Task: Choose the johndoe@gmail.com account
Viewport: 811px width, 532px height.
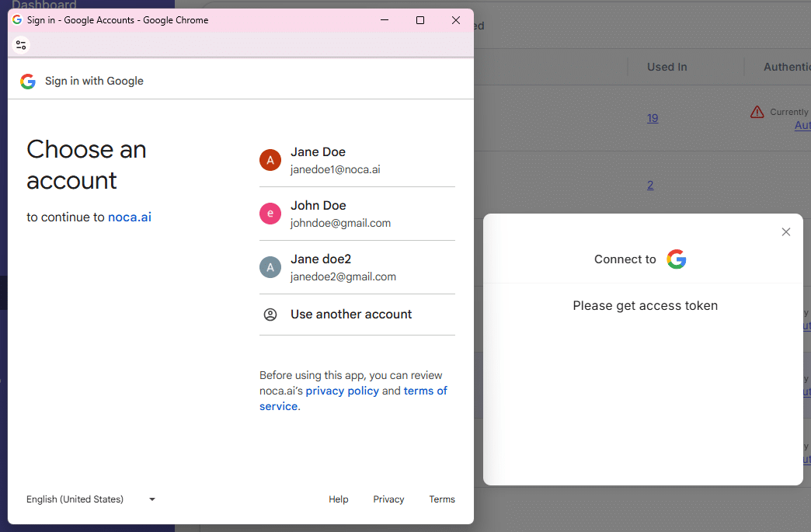Action: 357,214
